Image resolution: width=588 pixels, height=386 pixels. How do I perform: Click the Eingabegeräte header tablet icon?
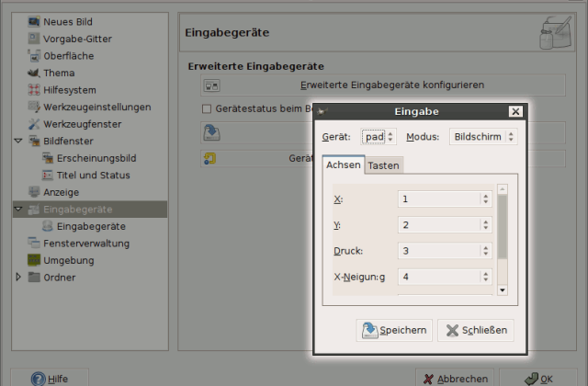[x=556, y=33]
